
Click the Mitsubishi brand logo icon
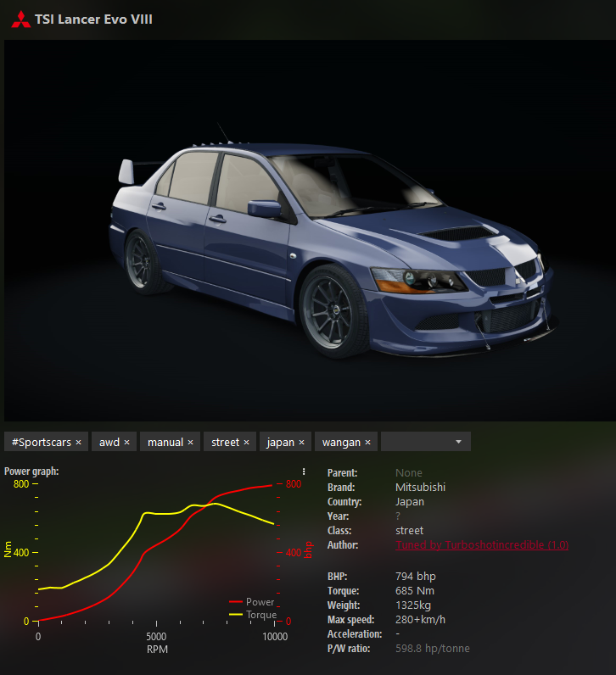point(20,20)
